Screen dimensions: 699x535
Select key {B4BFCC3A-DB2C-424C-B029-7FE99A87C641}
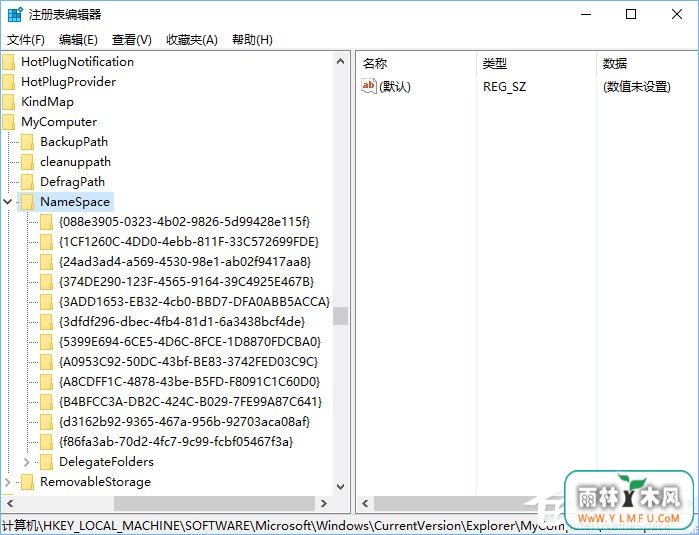tap(190, 402)
